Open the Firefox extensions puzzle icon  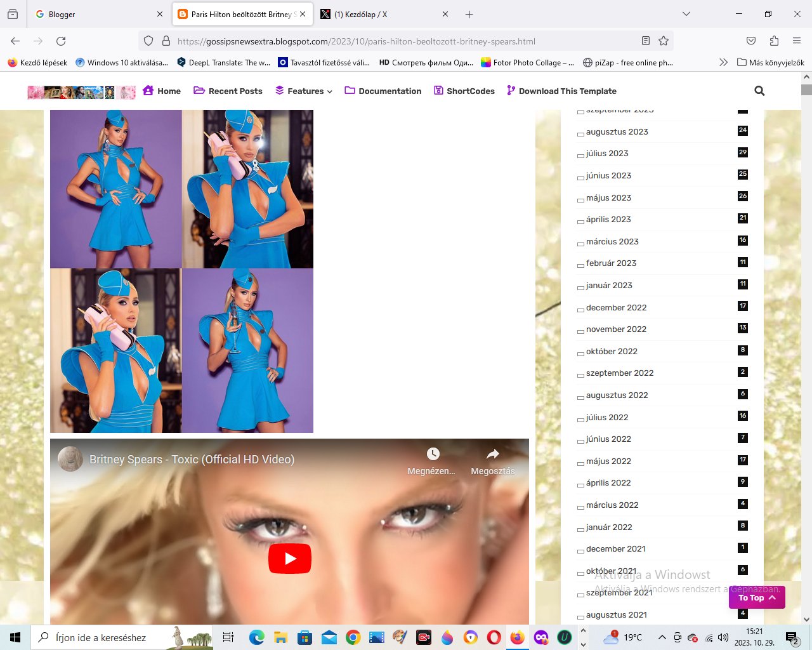coord(774,41)
